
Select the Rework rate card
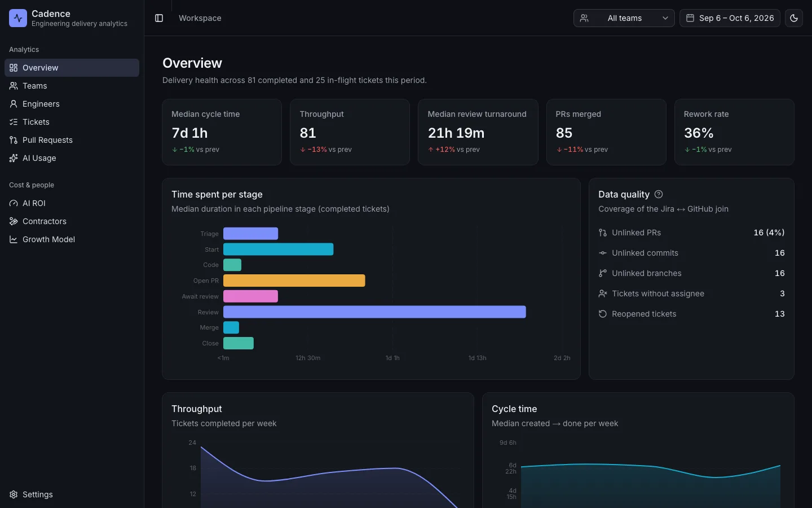(x=734, y=132)
